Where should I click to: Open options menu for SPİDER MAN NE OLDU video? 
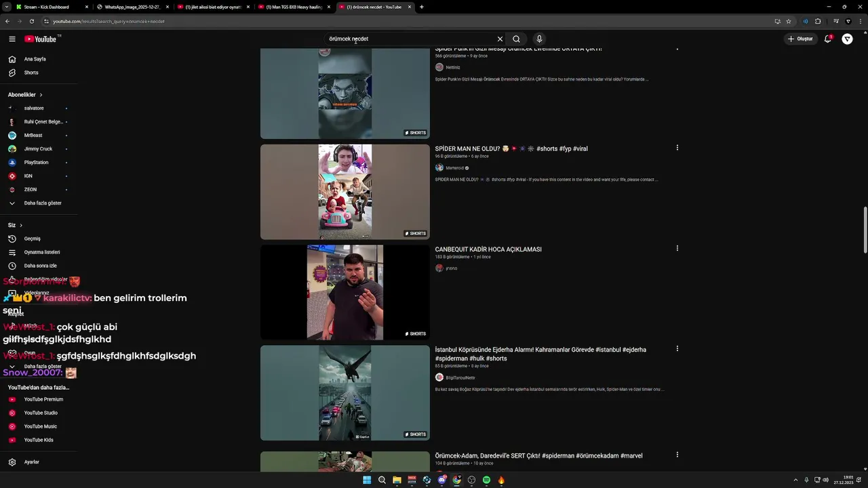(677, 148)
